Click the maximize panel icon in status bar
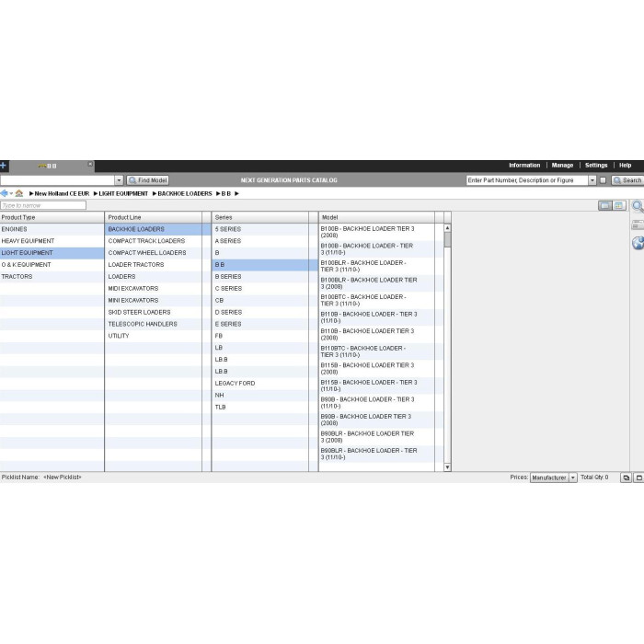The width and height of the screenshot is (644, 644). (x=638, y=477)
